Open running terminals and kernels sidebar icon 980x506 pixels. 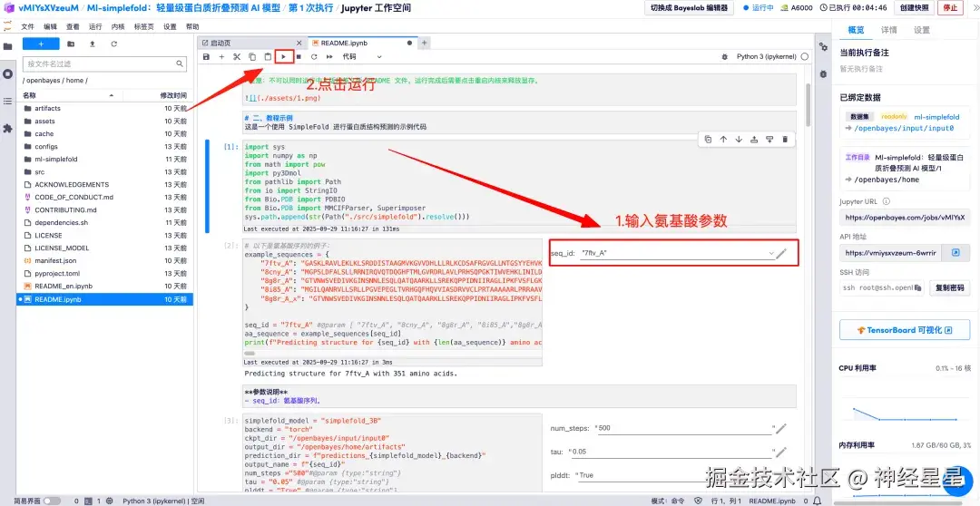[x=7, y=73]
